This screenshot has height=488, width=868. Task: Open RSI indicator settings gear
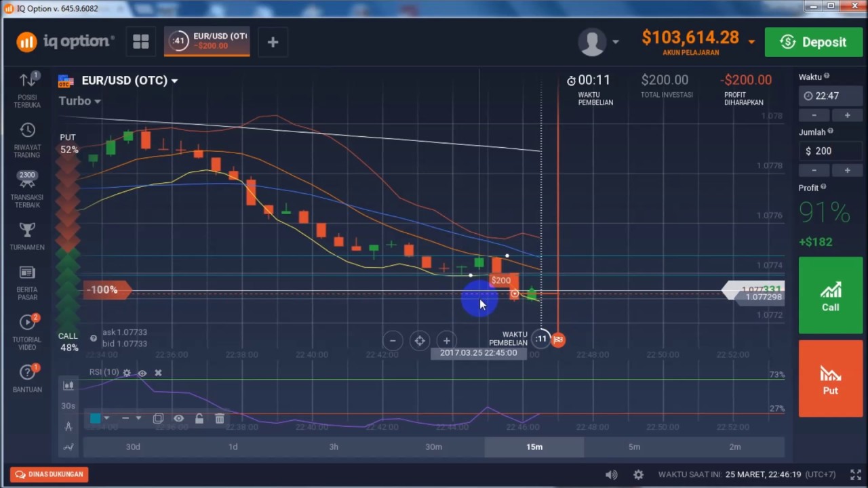[x=127, y=373]
